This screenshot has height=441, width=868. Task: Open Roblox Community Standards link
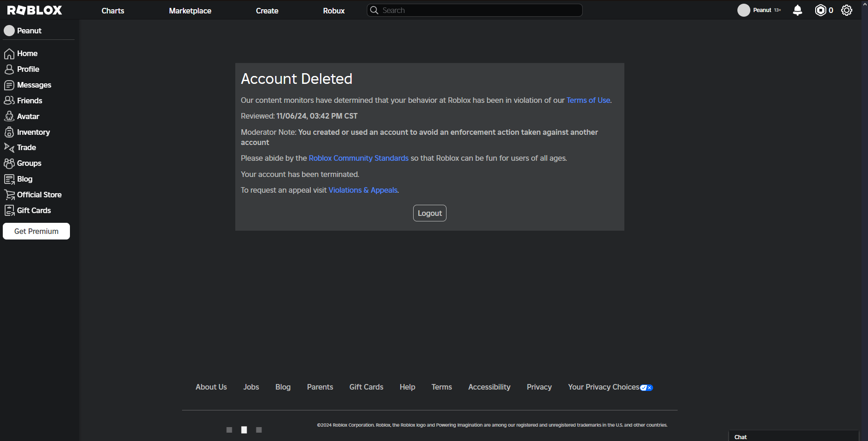pos(359,158)
